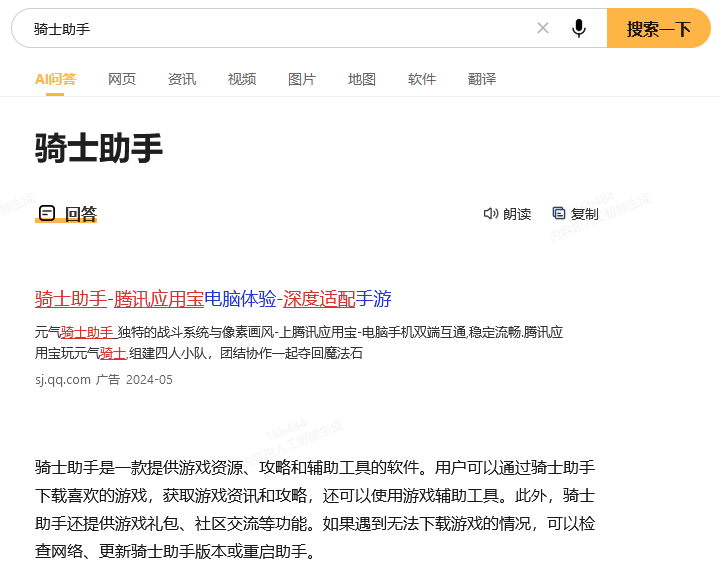The height and width of the screenshot is (572, 720).
Task: Show results under the 图片 tab
Action: click(302, 79)
